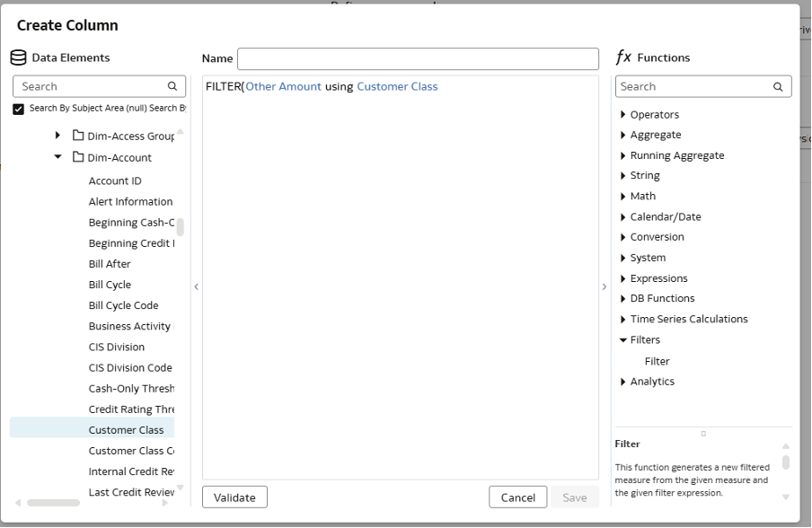Click the Data Elements database icon

point(19,57)
